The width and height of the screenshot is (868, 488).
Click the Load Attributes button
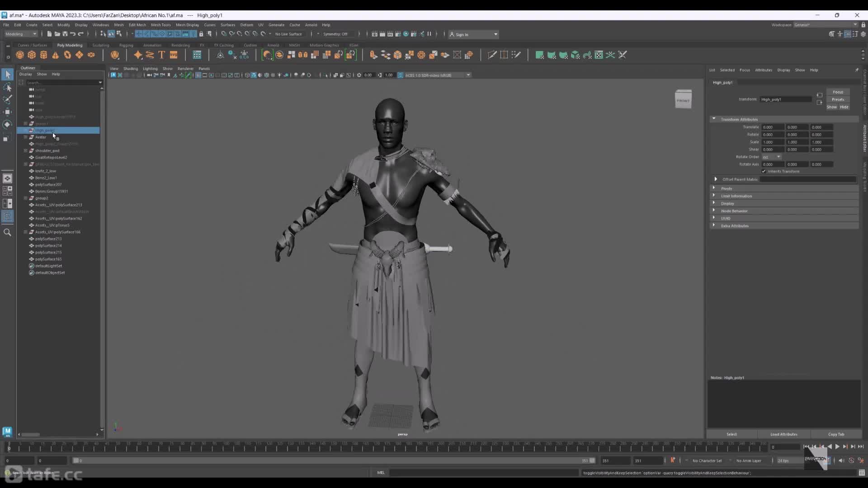783,434
